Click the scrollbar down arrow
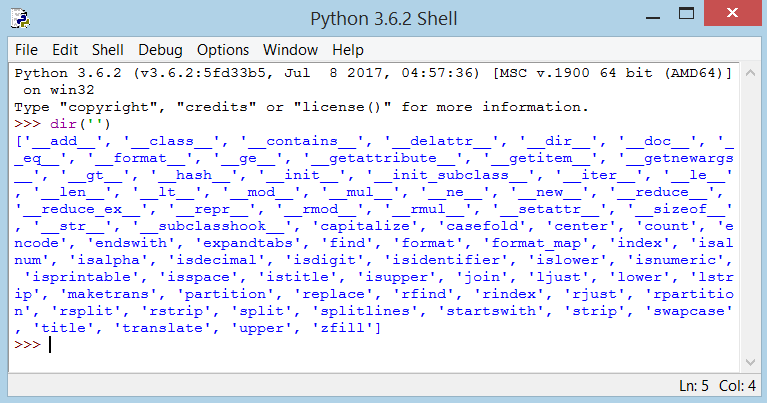 751,362
